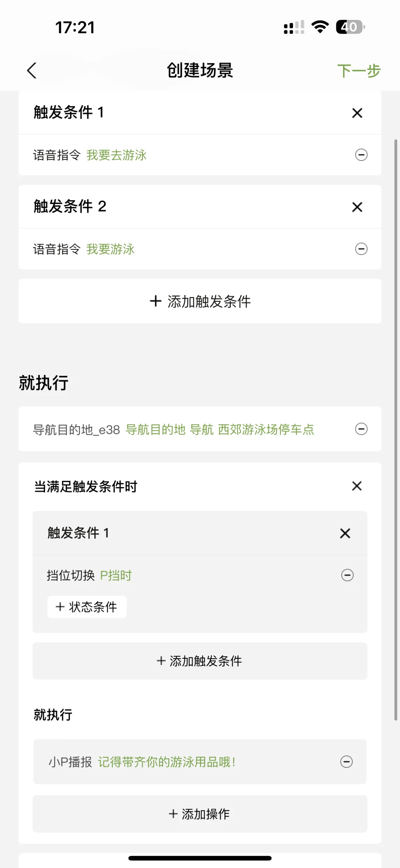
Task: Add operation 添加操作
Action: click(200, 814)
